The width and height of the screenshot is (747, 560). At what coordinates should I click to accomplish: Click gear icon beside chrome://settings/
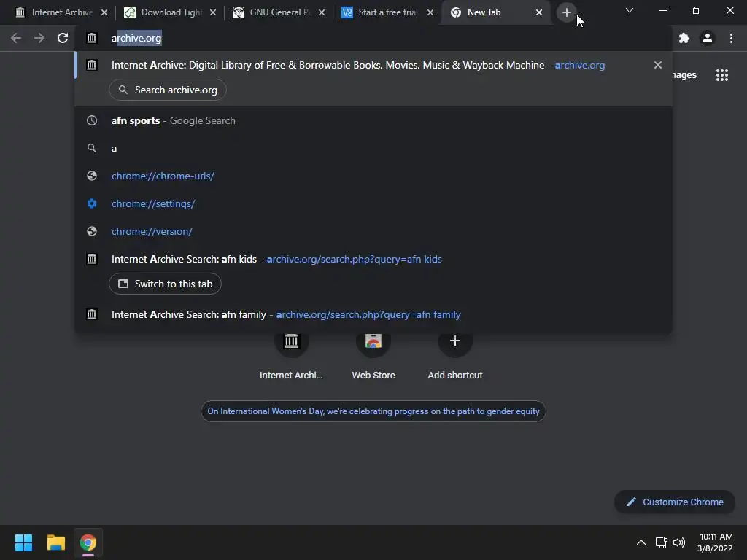[x=92, y=203]
